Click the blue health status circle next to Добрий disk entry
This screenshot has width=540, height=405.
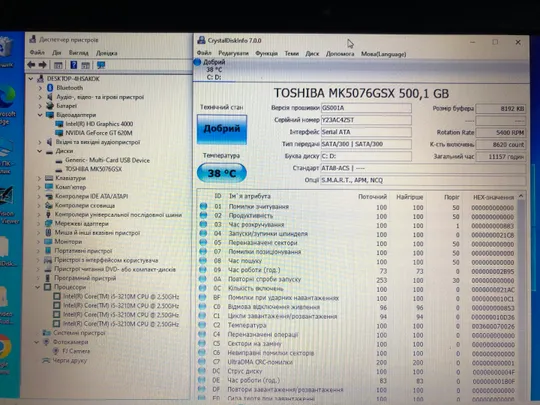(x=197, y=62)
